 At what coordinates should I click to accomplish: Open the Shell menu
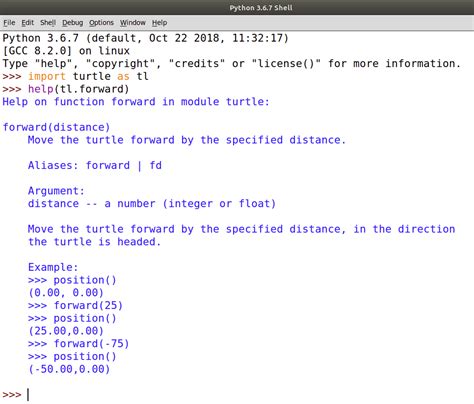pos(48,23)
